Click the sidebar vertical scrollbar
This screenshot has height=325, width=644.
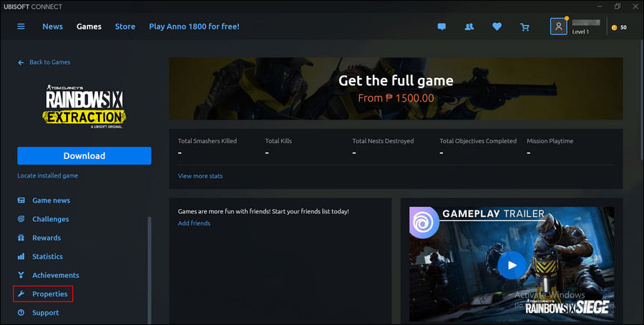pos(150,270)
